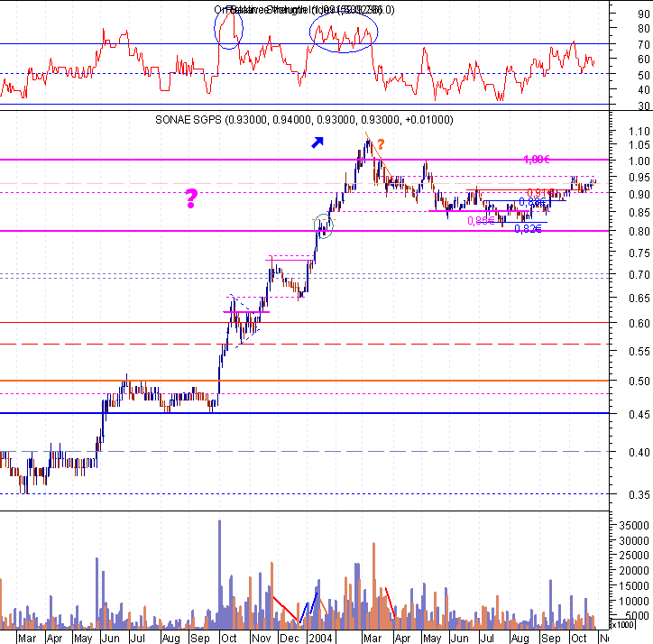Select the 30000 volume axis label
Image resolution: width=653 pixels, height=644 pixels.
tap(634, 540)
